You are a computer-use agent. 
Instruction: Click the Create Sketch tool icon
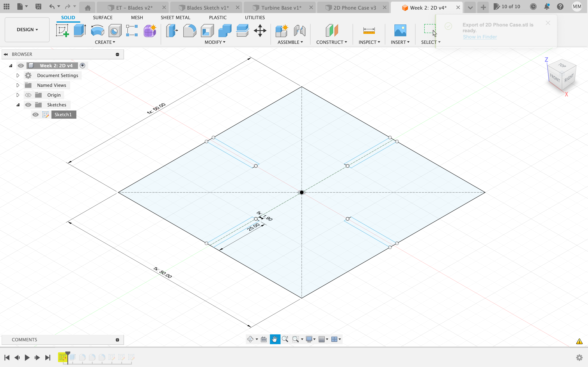pyautogui.click(x=62, y=31)
